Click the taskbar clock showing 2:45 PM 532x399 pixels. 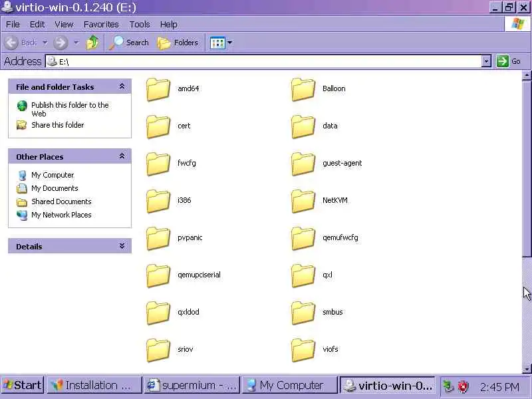point(499,387)
